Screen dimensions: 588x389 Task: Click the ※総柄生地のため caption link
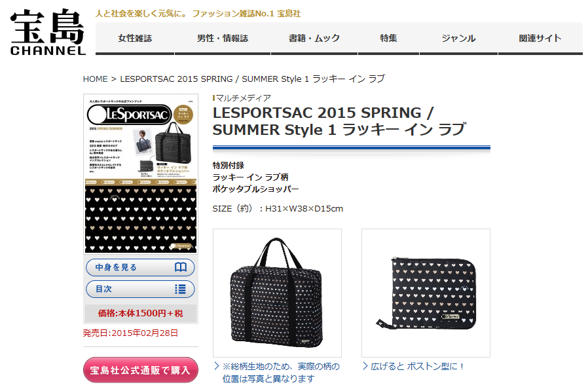[x=281, y=373]
